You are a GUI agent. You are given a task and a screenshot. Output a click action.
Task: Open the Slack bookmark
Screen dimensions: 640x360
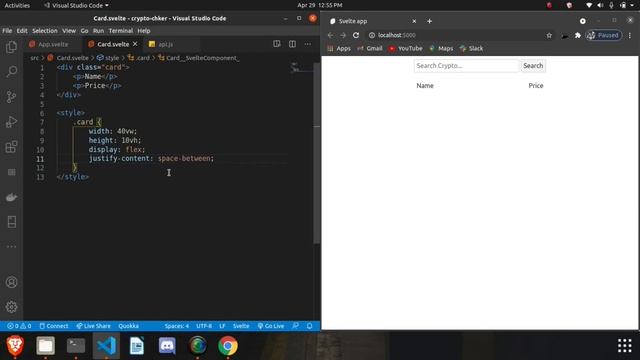(471, 48)
